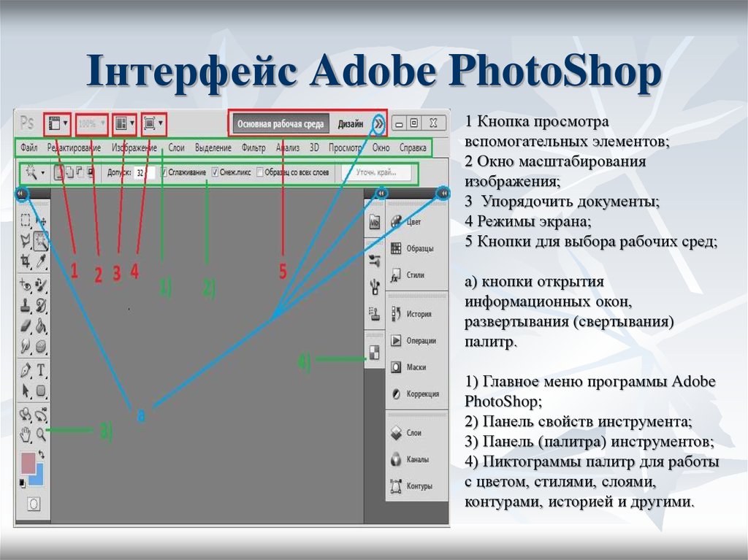Choose Subtract from selection mode button

point(80,172)
